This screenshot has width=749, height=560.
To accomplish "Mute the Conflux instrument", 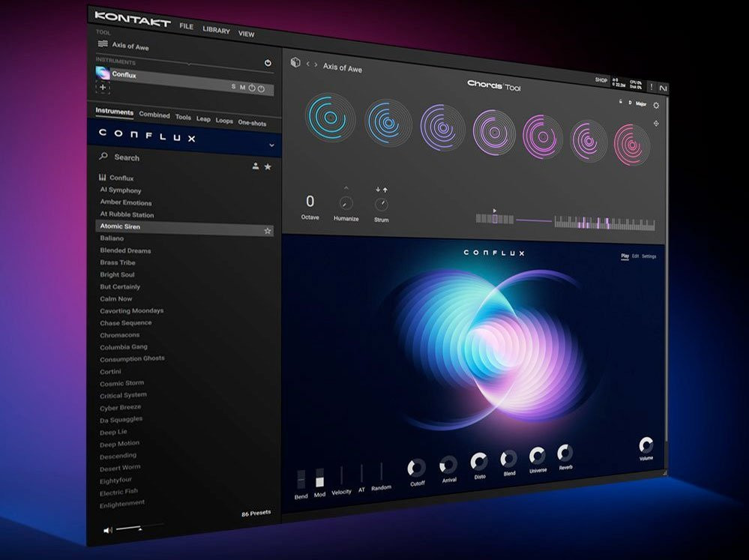I will pyautogui.click(x=242, y=88).
